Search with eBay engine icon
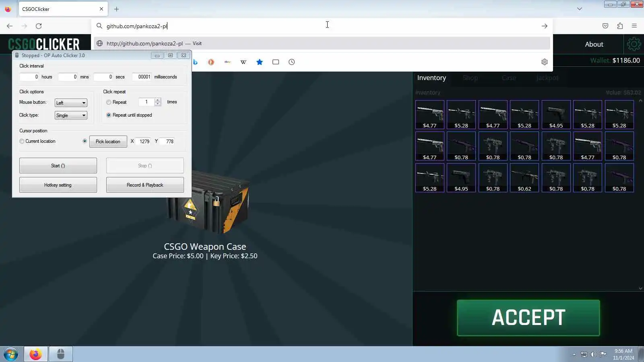 (x=227, y=62)
